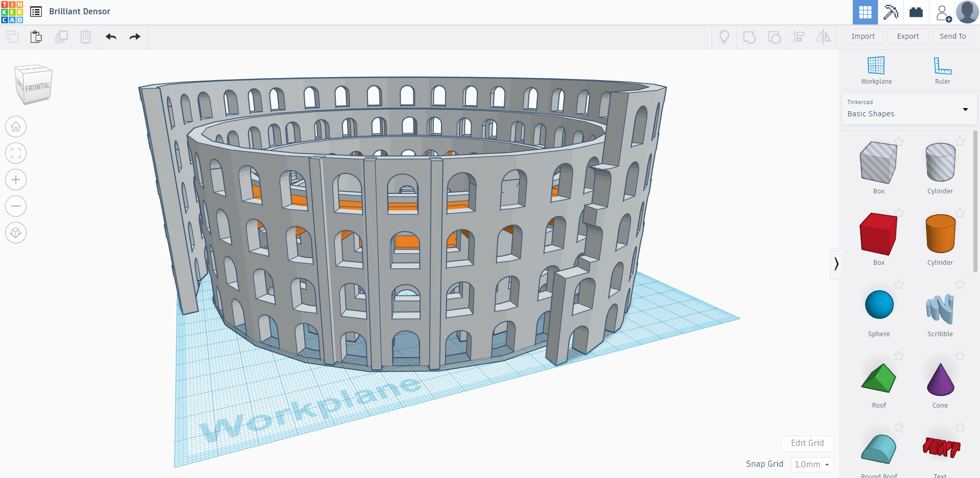The image size is (980, 478).
Task: Invite a collaborator with the add-person icon
Action: (x=943, y=12)
